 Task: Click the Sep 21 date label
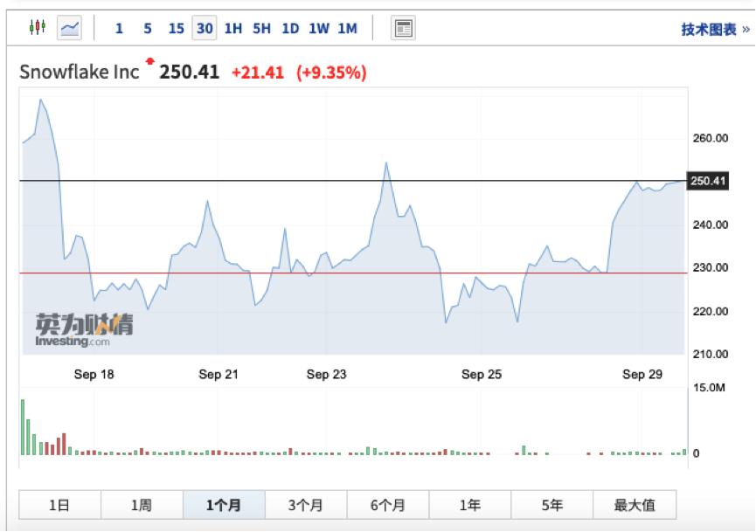click(218, 375)
